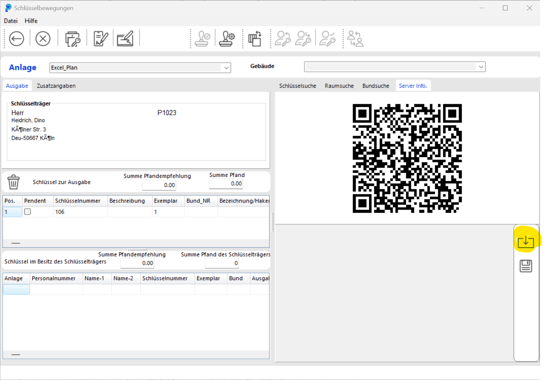Click the document with key icon
The image size is (544, 380).
73,39
